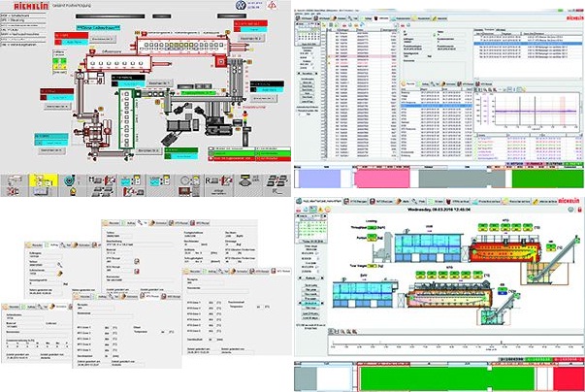Select the blue highlighted row in upper-right message list
This screenshot has height=392, width=585.
[x=527, y=44]
